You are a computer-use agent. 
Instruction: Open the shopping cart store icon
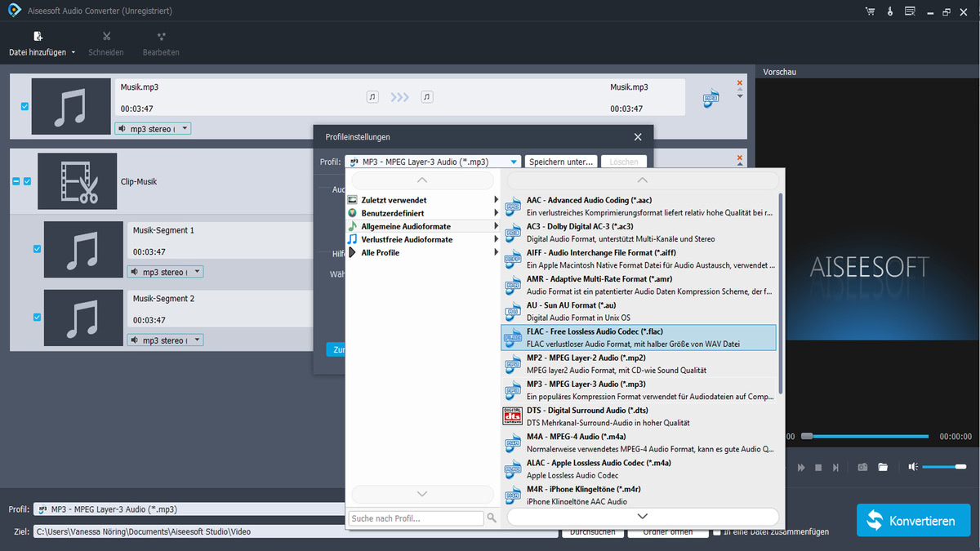pyautogui.click(x=870, y=11)
